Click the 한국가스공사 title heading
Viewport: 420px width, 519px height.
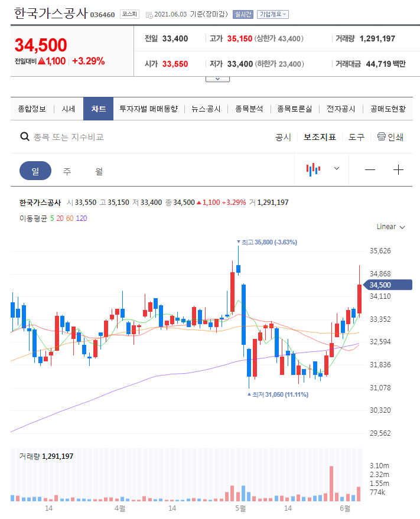click(x=51, y=13)
